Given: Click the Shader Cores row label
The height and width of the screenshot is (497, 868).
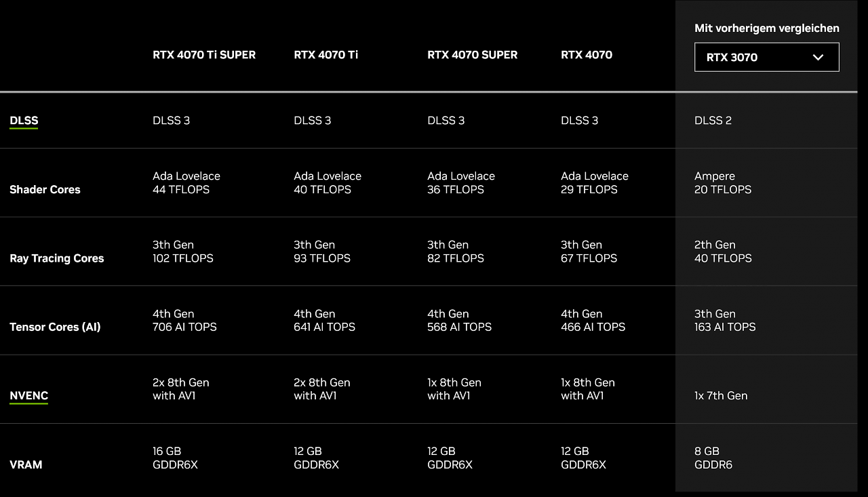Looking at the screenshot, I should point(45,190).
